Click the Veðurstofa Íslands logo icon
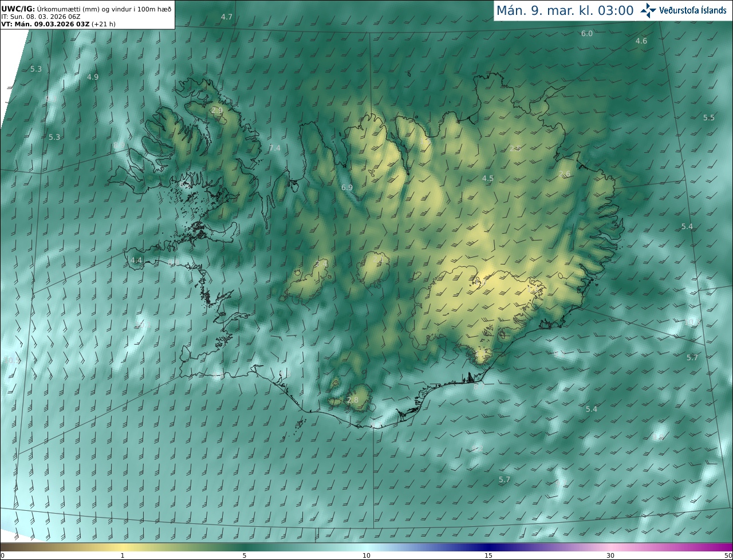The height and width of the screenshot is (560, 733). click(x=648, y=10)
